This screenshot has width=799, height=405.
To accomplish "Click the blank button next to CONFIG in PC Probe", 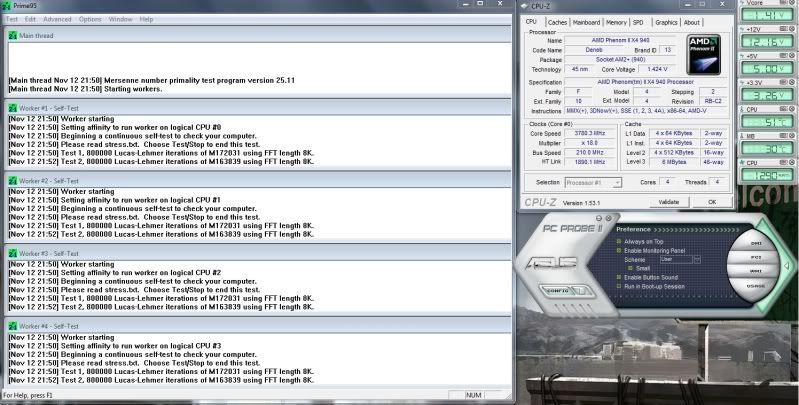I will [581, 291].
